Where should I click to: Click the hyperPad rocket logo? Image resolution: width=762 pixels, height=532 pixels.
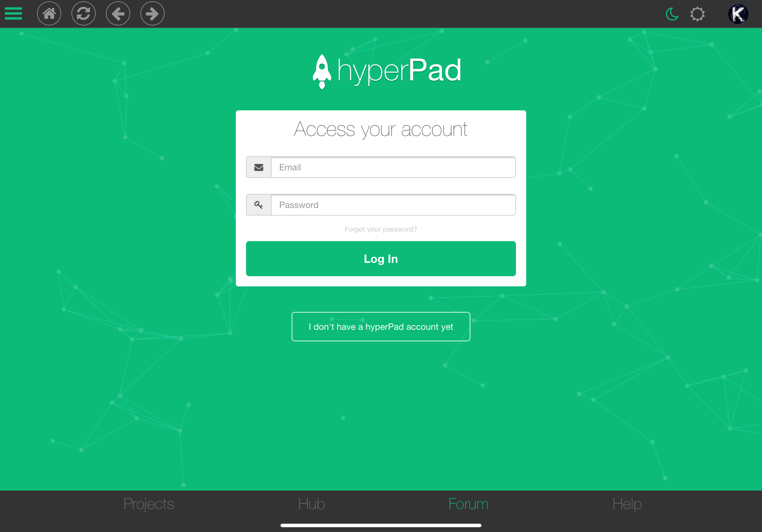click(x=322, y=71)
